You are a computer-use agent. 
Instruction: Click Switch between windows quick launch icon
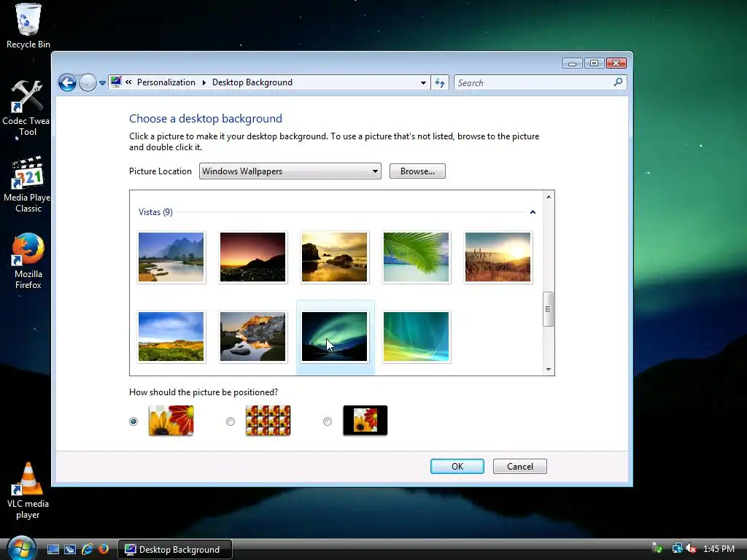(70, 550)
